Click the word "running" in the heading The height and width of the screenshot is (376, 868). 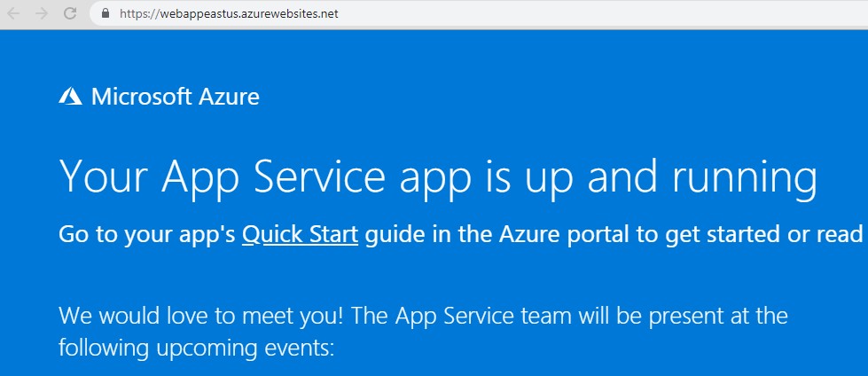(745, 177)
